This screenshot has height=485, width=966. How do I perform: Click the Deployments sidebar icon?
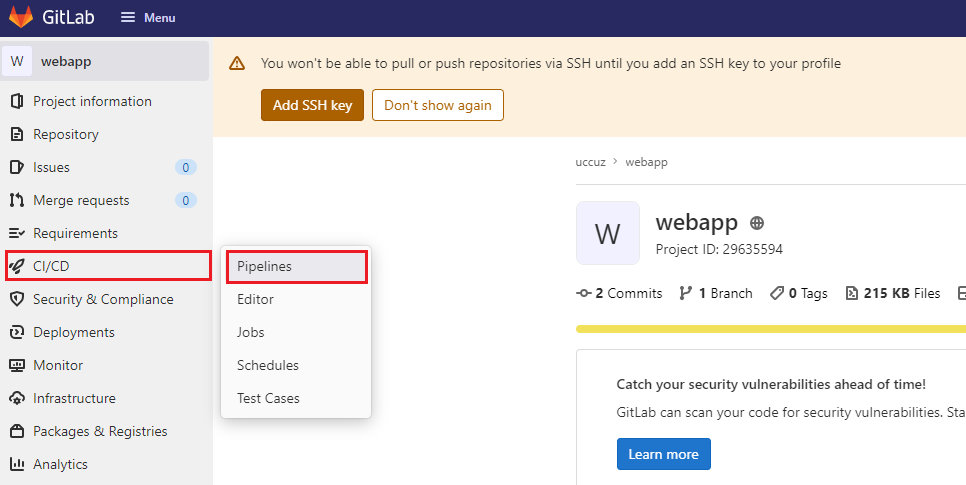click(16, 332)
